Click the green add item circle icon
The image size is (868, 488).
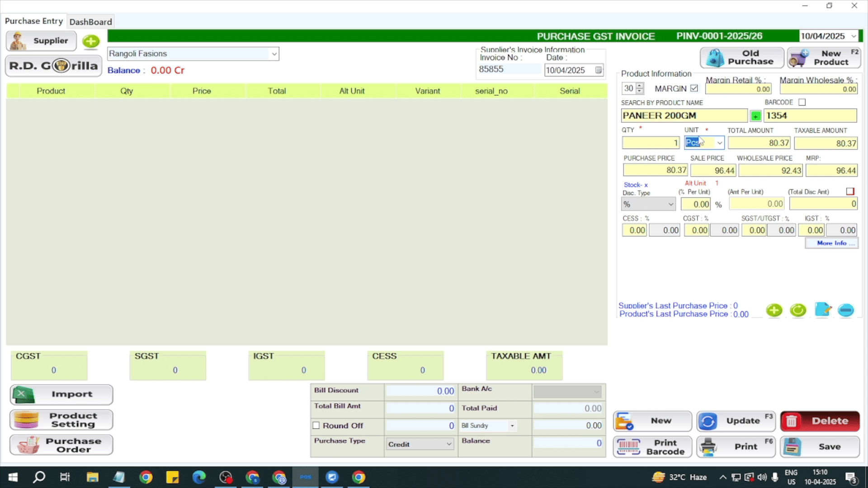[774, 310]
